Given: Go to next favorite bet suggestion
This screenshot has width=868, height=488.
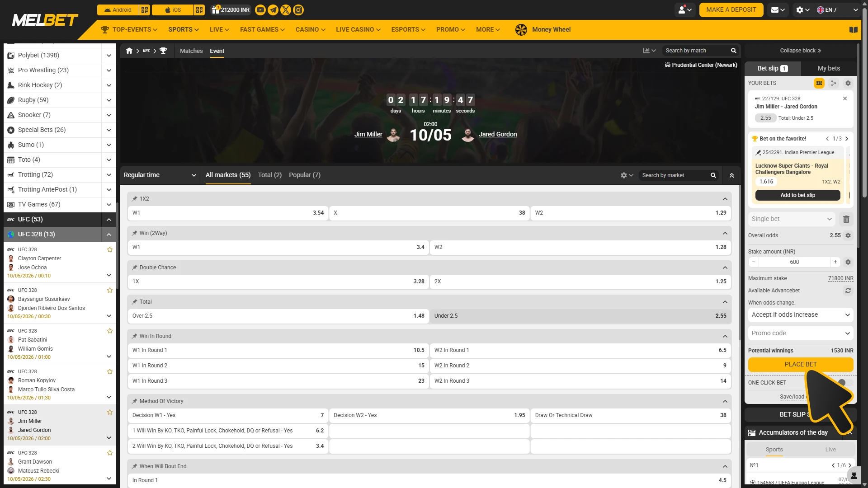Looking at the screenshot, I should [847, 139].
